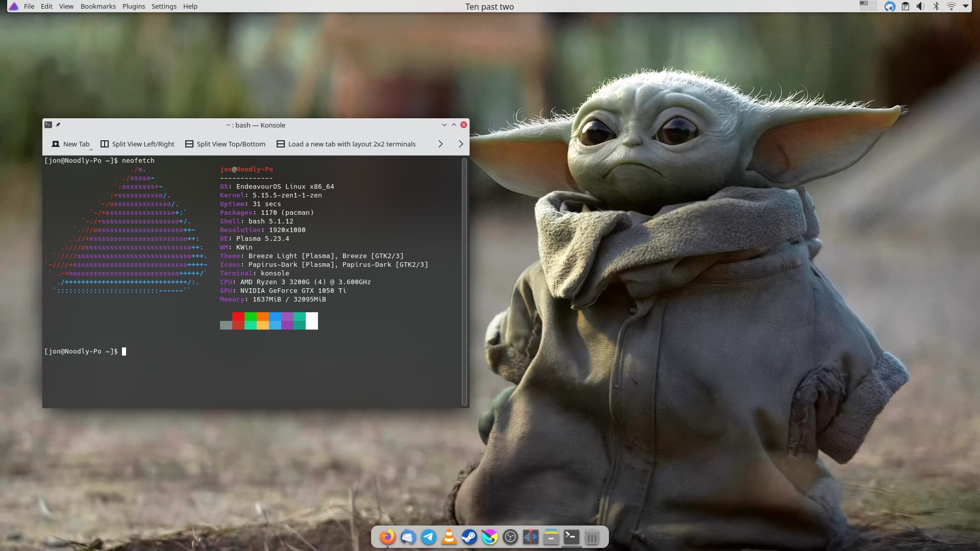The image size is (980, 551).
Task: Open Telegram from the dock
Action: pyautogui.click(x=429, y=537)
